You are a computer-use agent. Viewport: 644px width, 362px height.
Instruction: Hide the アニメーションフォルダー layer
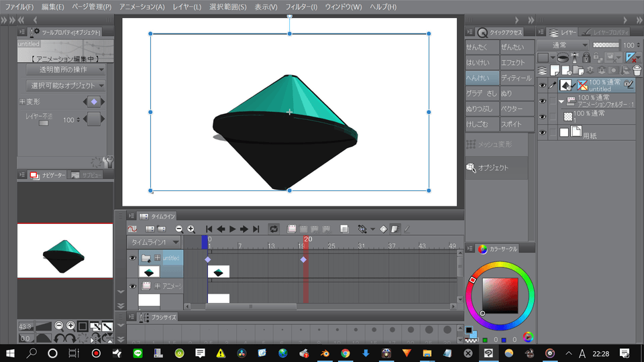point(543,101)
